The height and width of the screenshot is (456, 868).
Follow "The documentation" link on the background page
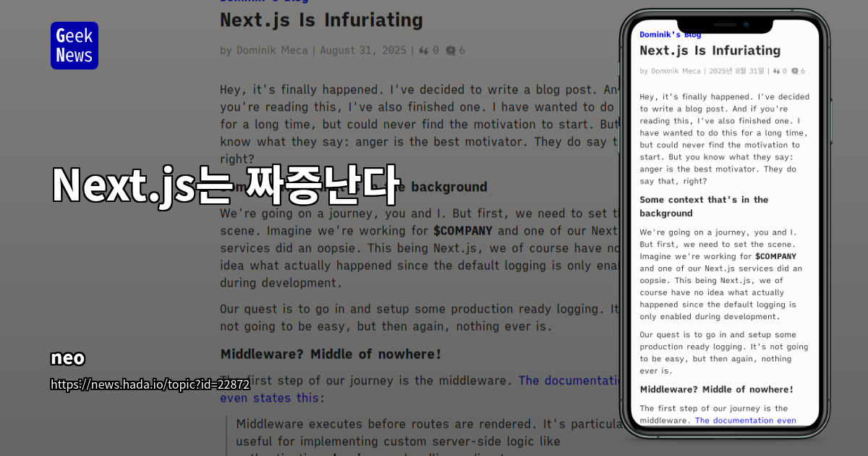570,380
